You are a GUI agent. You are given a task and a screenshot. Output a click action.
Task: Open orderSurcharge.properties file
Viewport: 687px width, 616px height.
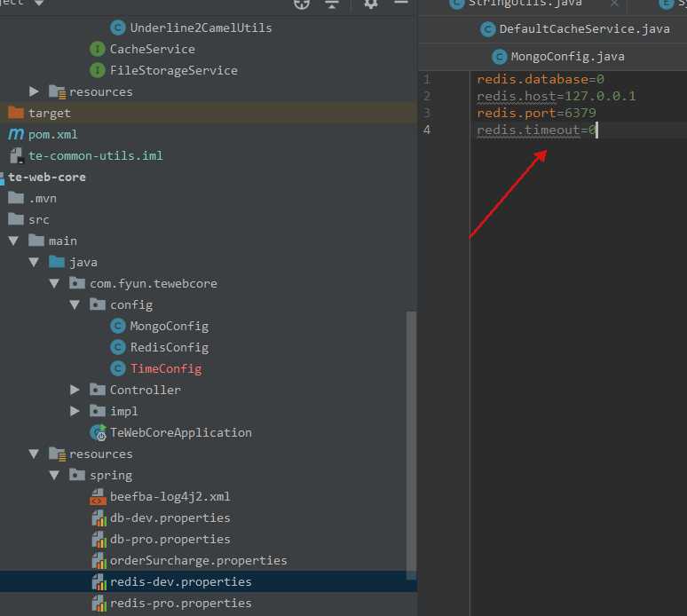(x=199, y=560)
